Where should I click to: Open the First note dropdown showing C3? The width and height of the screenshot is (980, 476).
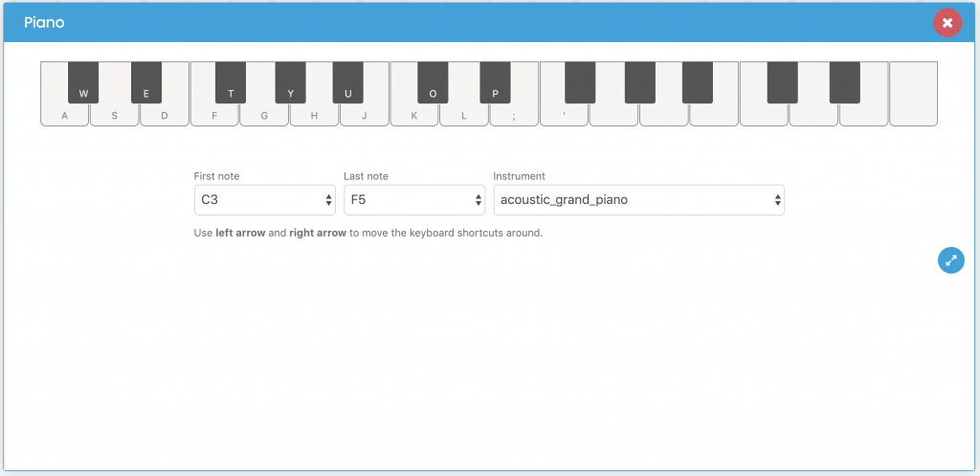click(264, 200)
